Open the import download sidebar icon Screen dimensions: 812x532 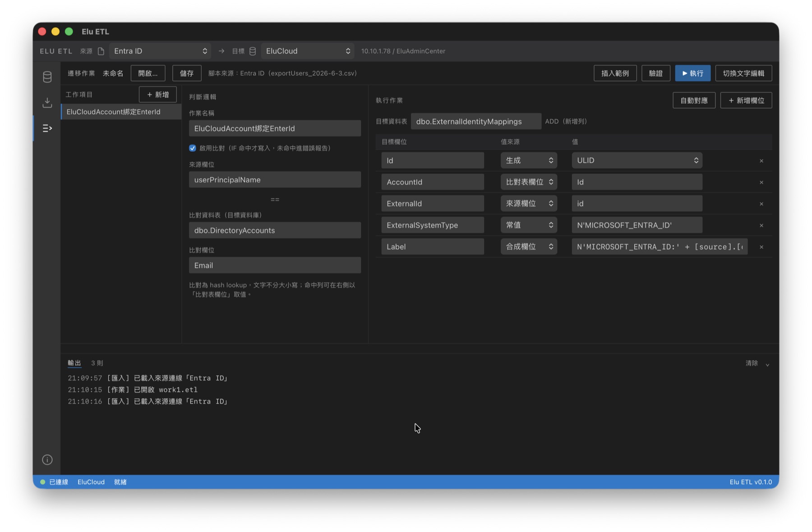47,102
